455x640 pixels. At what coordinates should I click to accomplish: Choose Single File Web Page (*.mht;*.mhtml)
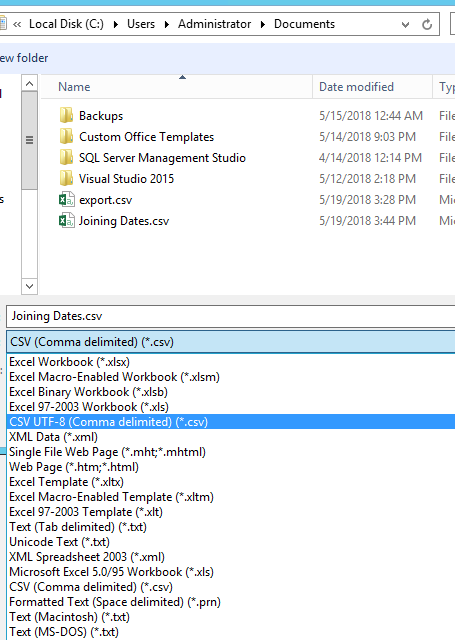click(x=231, y=452)
